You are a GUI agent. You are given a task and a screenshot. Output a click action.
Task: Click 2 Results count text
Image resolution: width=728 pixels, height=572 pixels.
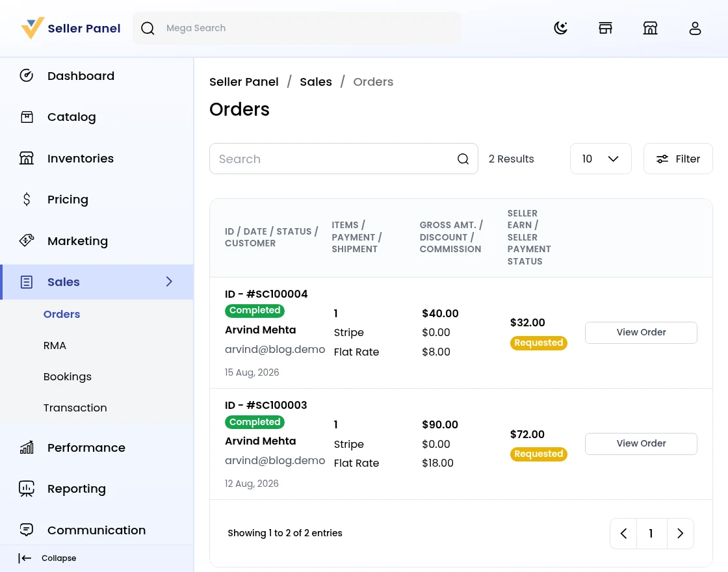[x=511, y=159]
